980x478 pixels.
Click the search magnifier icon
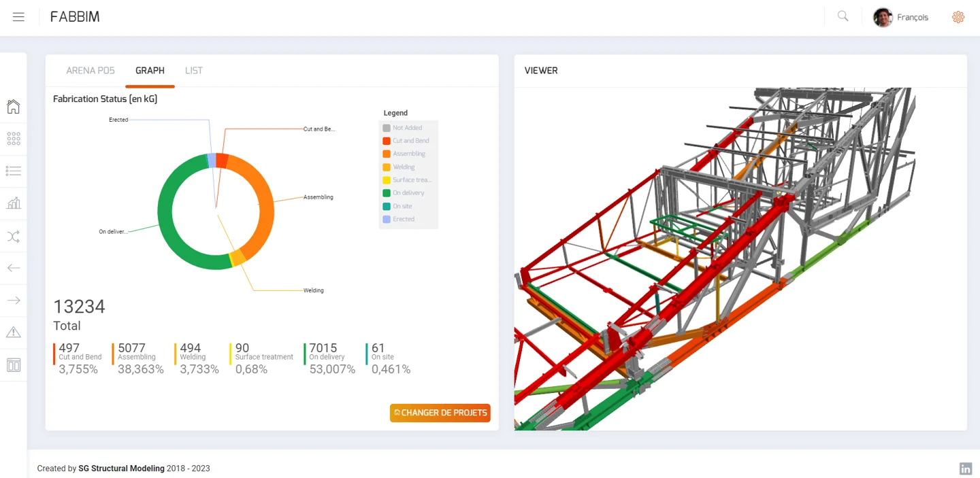click(843, 16)
